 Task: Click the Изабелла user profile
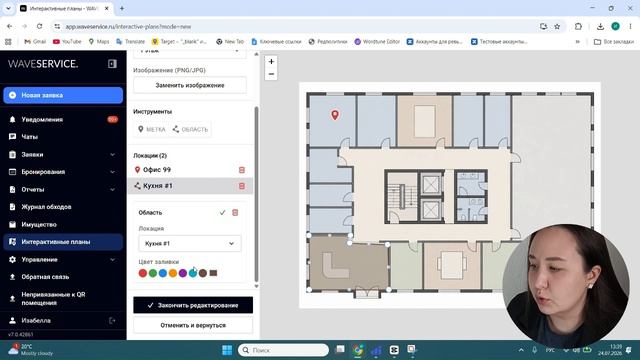click(36, 321)
